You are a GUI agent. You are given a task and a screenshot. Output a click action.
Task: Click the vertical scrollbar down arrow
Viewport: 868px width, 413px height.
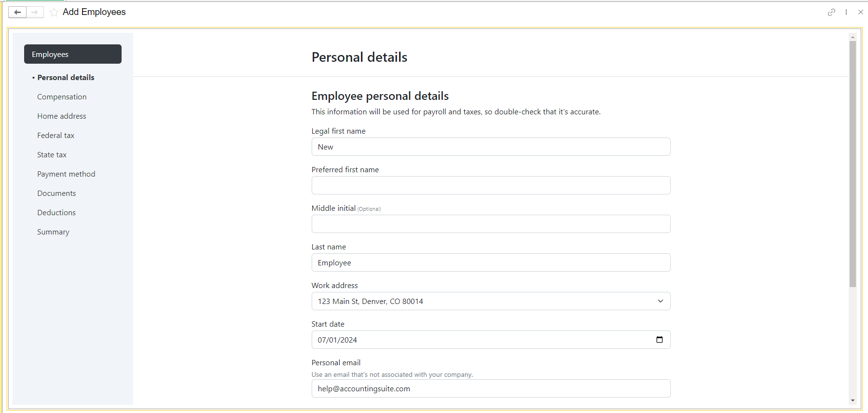pos(853,400)
